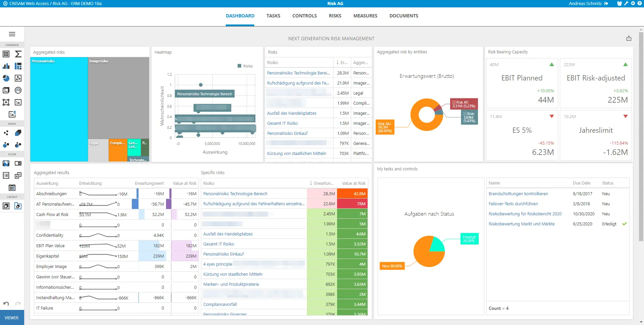644x325 pixels.
Task: Insert a bar Chart item from toolbox
Action: [x=6, y=66]
